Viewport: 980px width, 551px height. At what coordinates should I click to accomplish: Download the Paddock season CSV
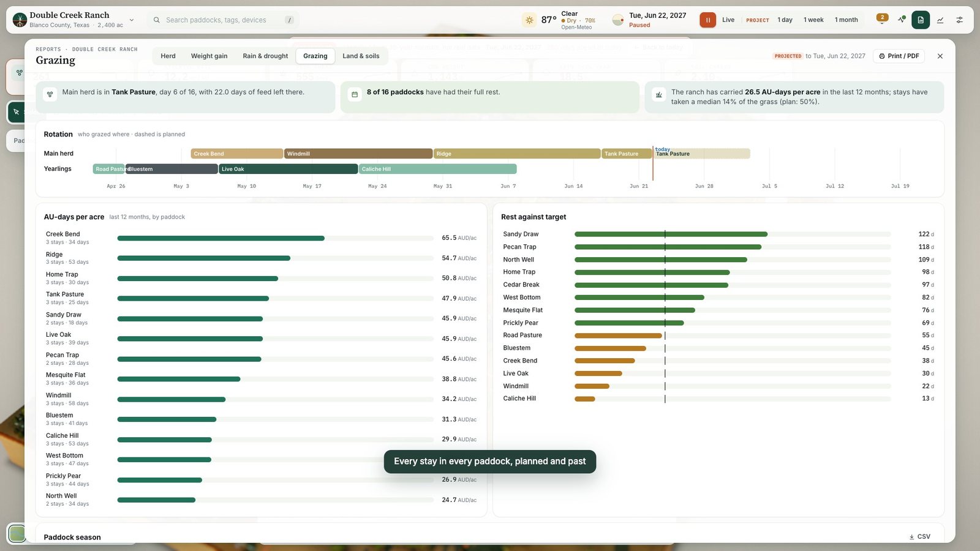click(919, 537)
